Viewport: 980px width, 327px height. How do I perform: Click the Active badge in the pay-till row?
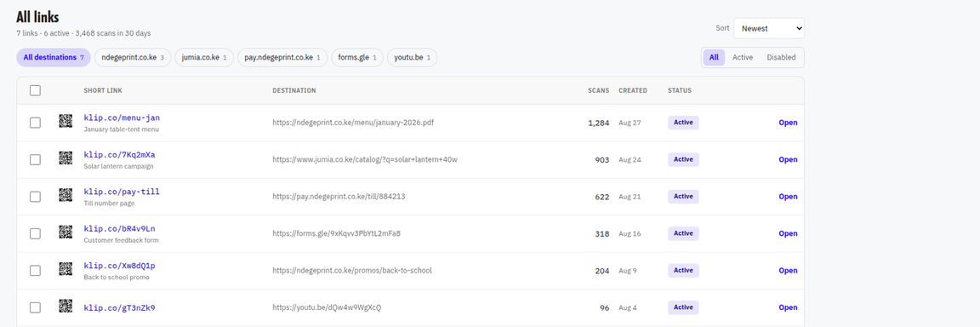point(683,197)
